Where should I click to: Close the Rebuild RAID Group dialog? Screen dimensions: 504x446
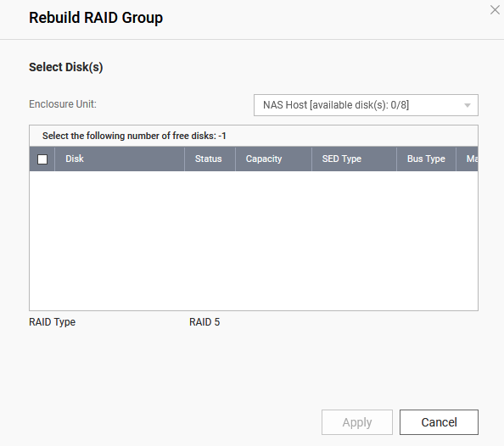pos(495,10)
